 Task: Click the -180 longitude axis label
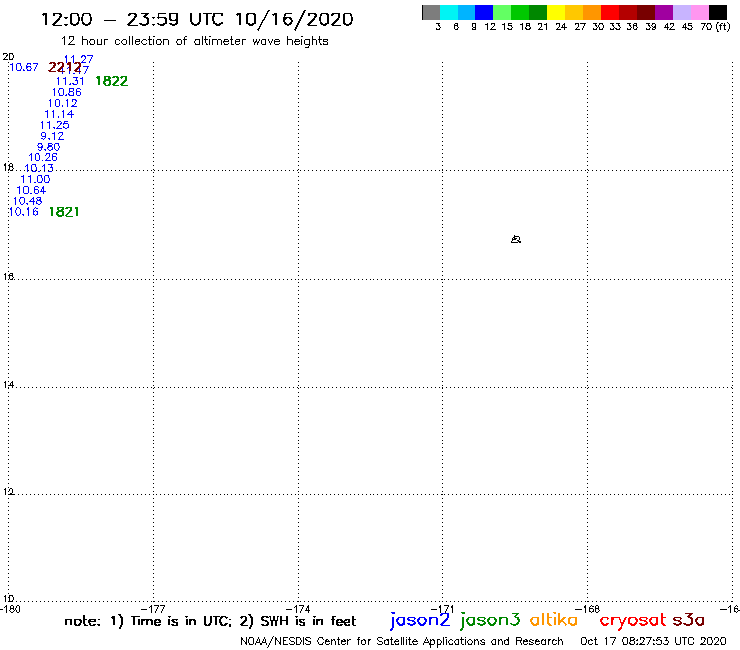(10, 609)
